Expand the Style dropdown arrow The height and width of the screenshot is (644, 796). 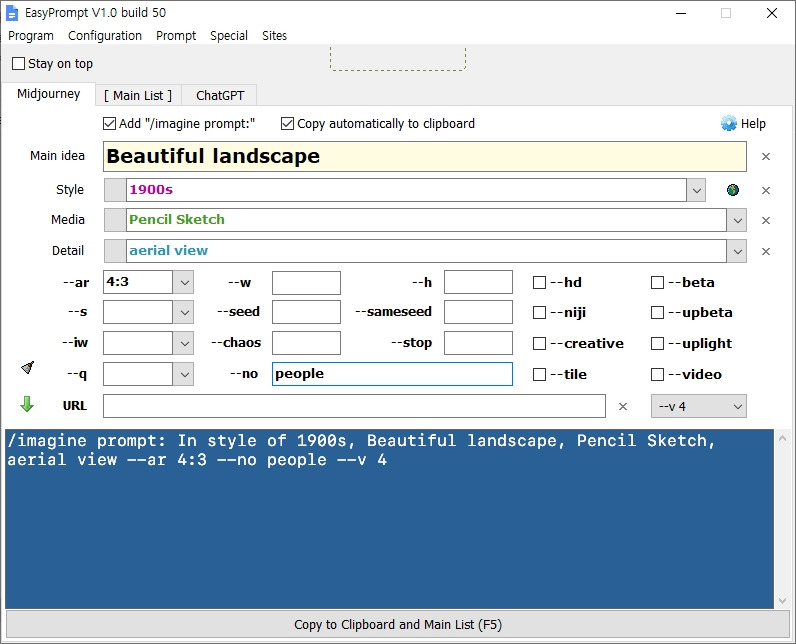[x=696, y=190]
